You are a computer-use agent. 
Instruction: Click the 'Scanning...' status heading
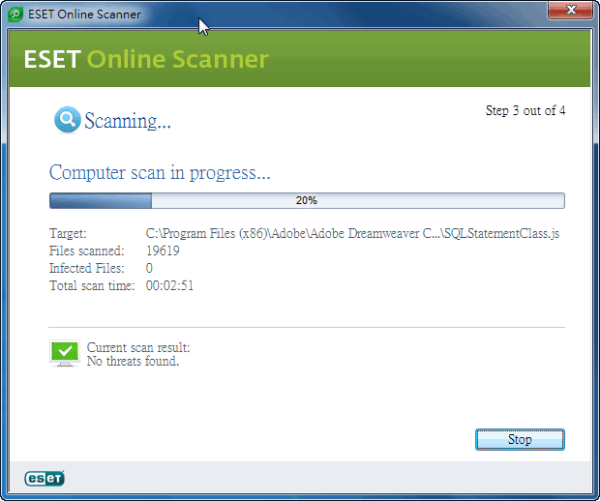pyautogui.click(x=127, y=121)
